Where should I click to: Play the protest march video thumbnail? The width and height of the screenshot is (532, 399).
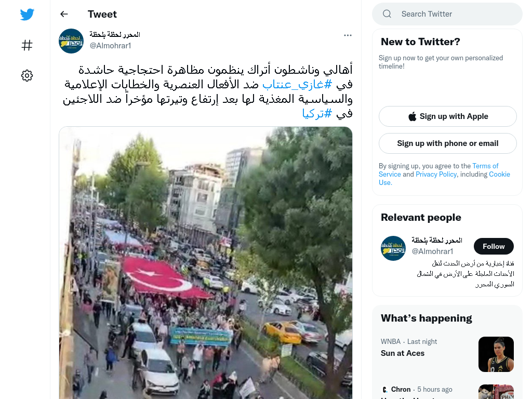point(206,262)
